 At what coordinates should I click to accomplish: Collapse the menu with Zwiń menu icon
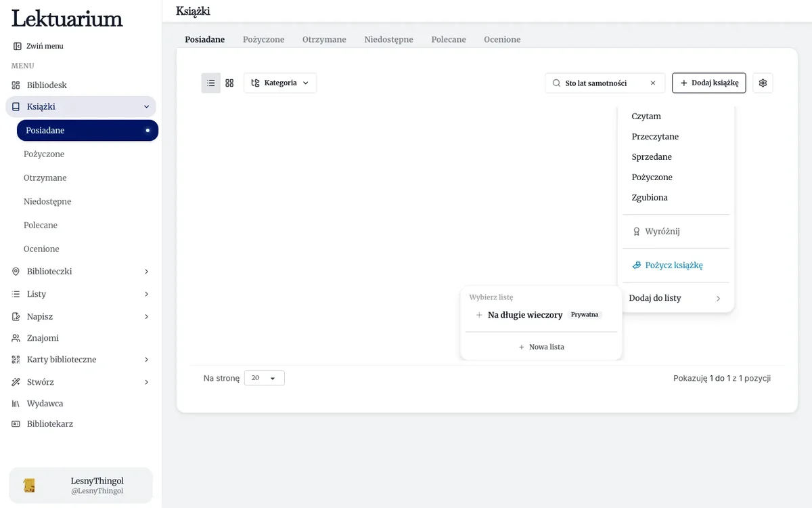(x=17, y=46)
